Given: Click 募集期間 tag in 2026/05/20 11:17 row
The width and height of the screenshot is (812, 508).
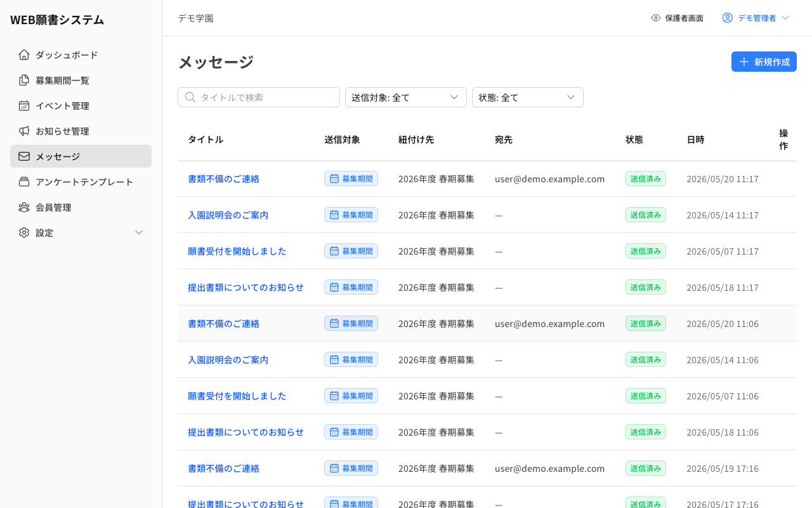Looking at the screenshot, I should click(x=351, y=178).
